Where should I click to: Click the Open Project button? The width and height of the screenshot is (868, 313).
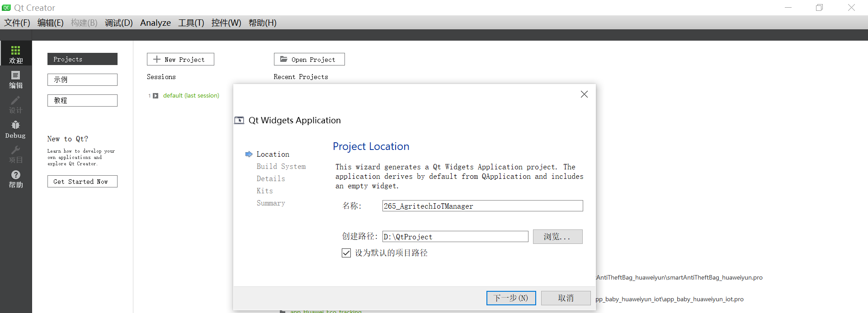pyautogui.click(x=309, y=59)
